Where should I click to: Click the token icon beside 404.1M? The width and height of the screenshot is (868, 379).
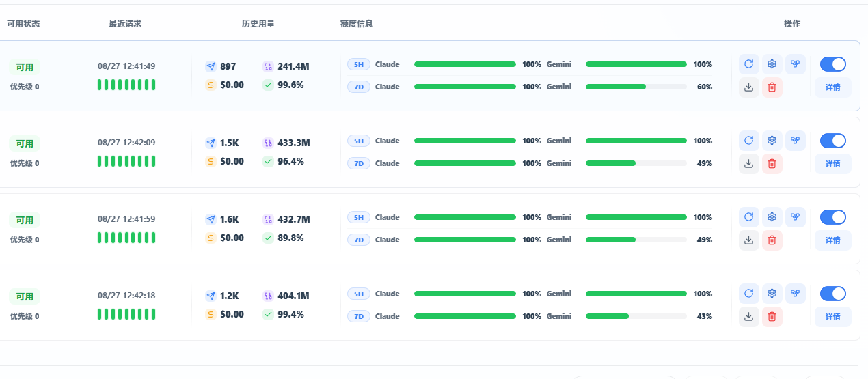[x=268, y=296]
